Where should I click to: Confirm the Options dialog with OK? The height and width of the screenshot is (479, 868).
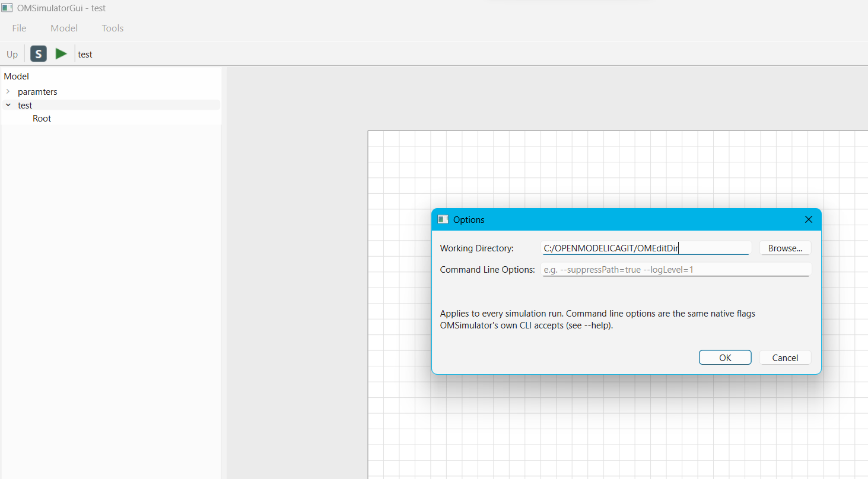point(725,357)
